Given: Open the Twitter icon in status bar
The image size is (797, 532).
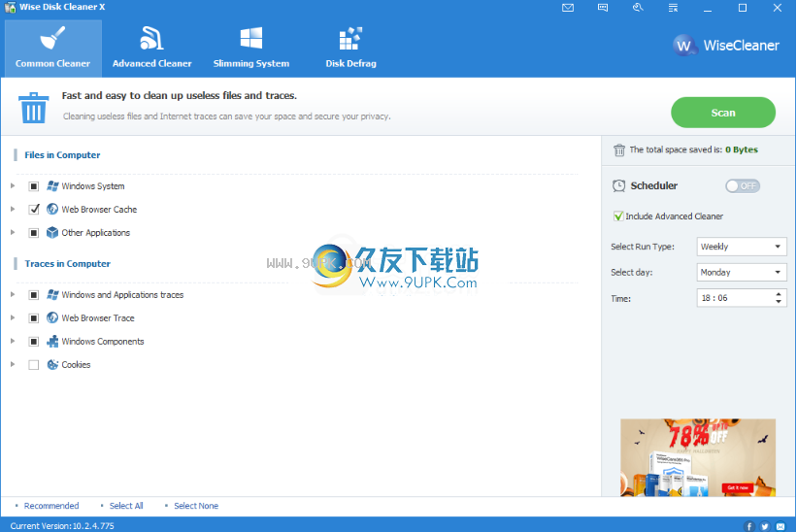Looking at the screenshot, I should click(765, 526).
